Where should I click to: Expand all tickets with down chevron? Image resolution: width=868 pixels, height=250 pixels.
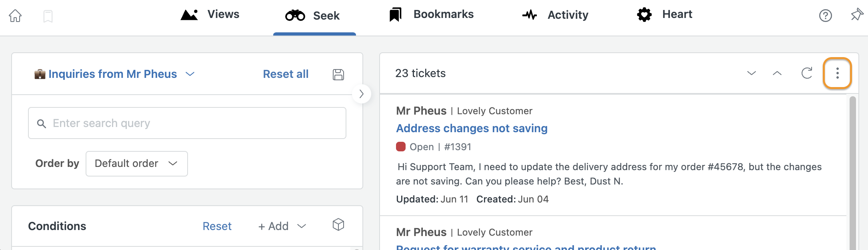pos(752,73)
